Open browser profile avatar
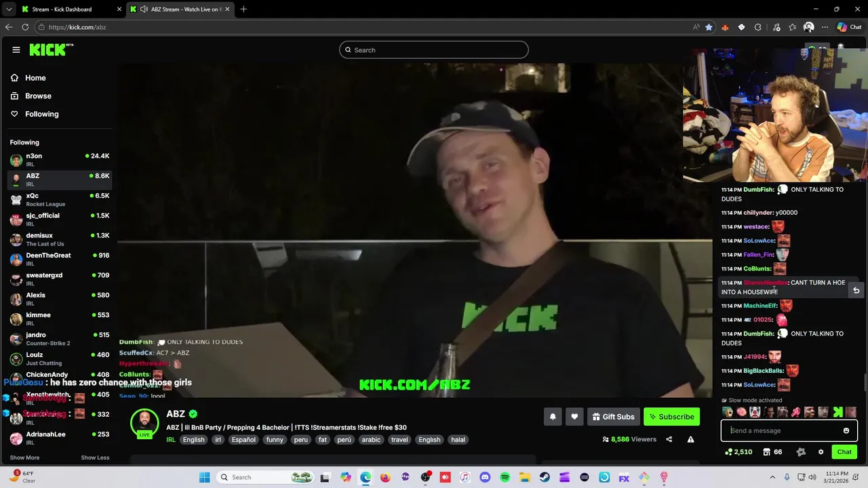The image size is (868, 488). coord(808,27)
